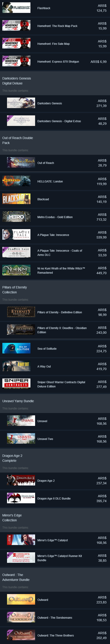Click Pillars of Eternity II Deadfire title
Screen dimensions: 110x644
pos(62,330)
